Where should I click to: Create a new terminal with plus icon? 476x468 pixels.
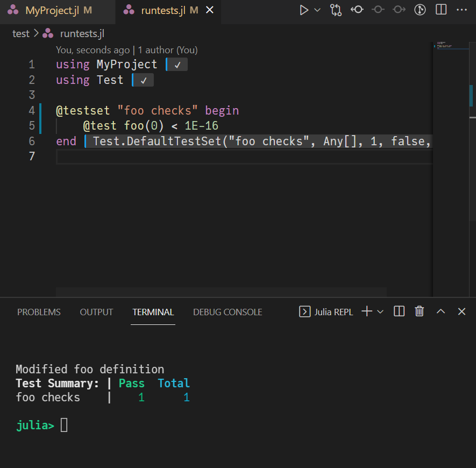tap(367, 311)
